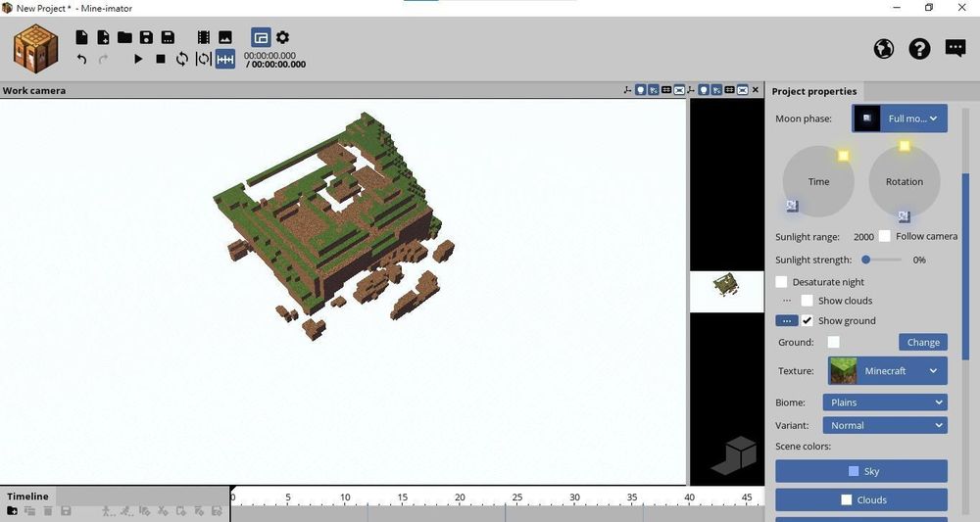980x522 pixels.
Task: Open settings with the gear icon
Action: [282, 37]
